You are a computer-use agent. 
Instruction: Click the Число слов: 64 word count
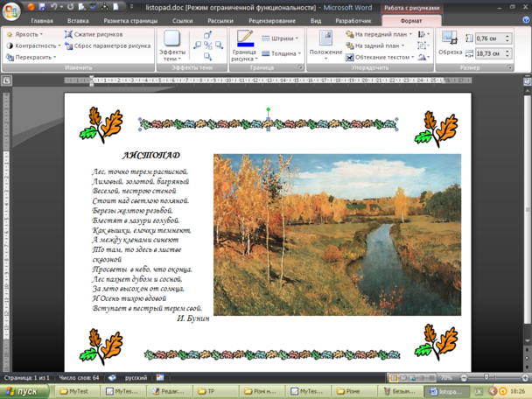tap(79, 378)
